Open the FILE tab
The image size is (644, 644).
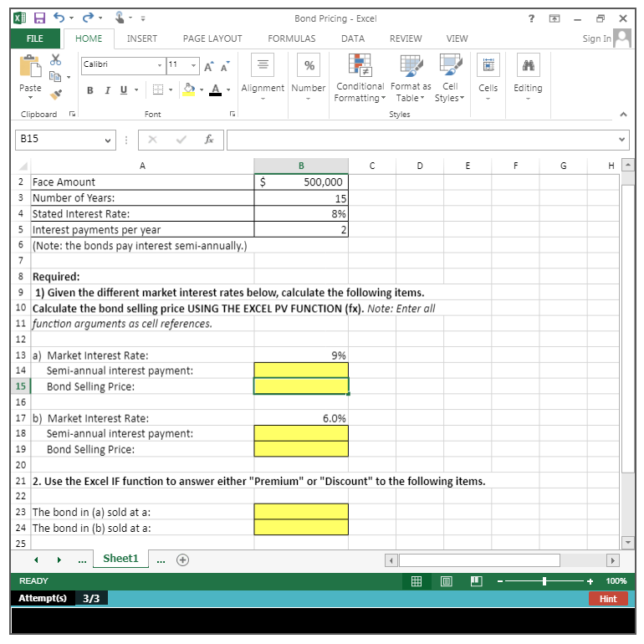tap(35, 38)
